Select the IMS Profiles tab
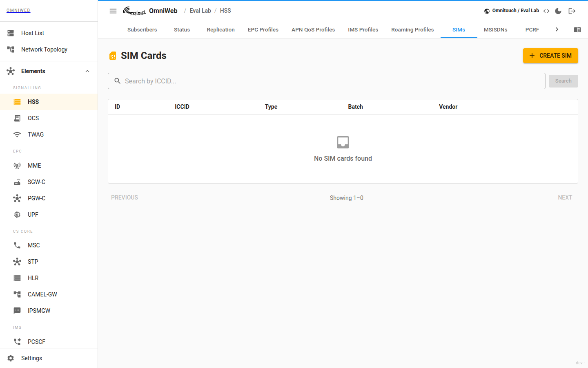This screenshot has height=368, width=588. 363,30
